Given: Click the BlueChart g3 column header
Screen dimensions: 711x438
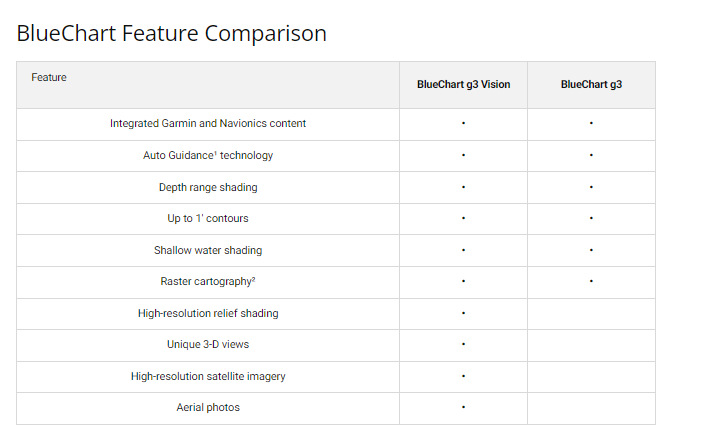Looking at the screenshot, I should (591, 85).
